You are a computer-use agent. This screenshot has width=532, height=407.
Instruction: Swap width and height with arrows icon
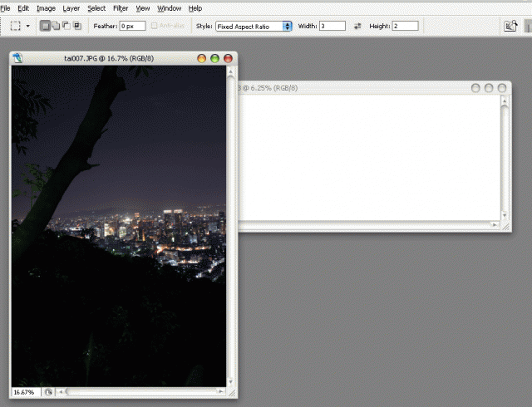[x=357, y=26]
